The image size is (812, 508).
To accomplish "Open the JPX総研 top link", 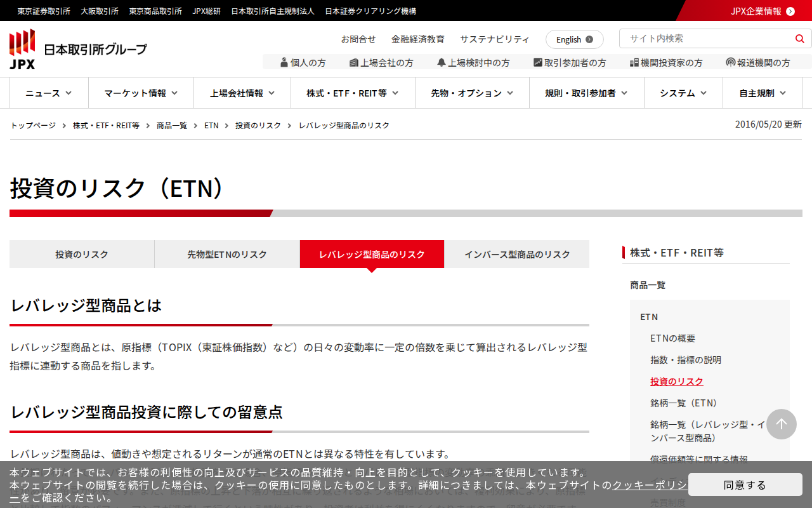I will [x=207, y=11].
